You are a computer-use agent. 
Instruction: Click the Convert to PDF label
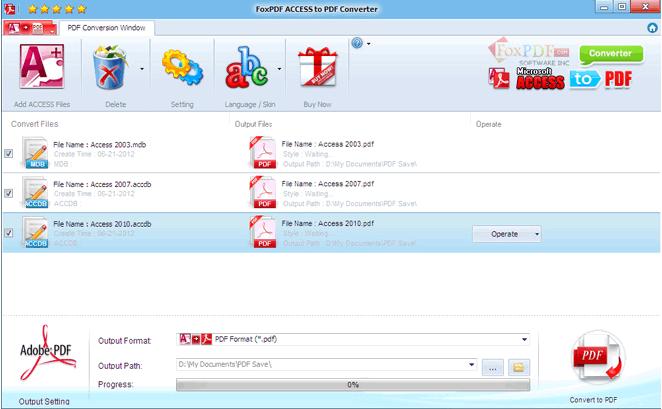[x=593, y=400]
